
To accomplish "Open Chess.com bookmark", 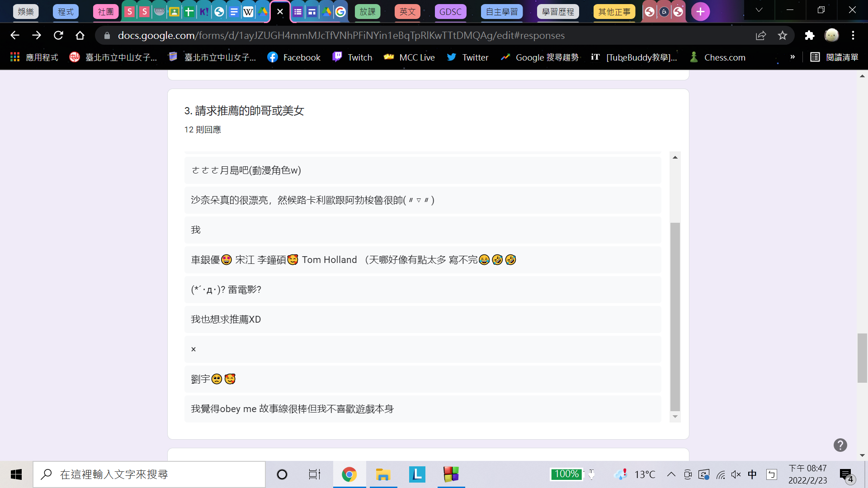I will click(717, 57).
